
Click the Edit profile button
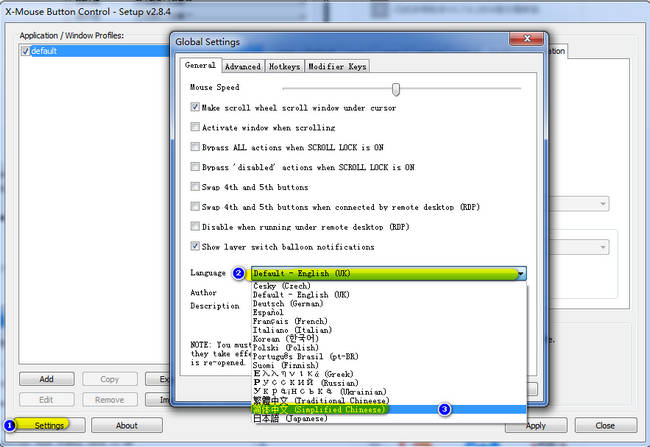(46, 400)
